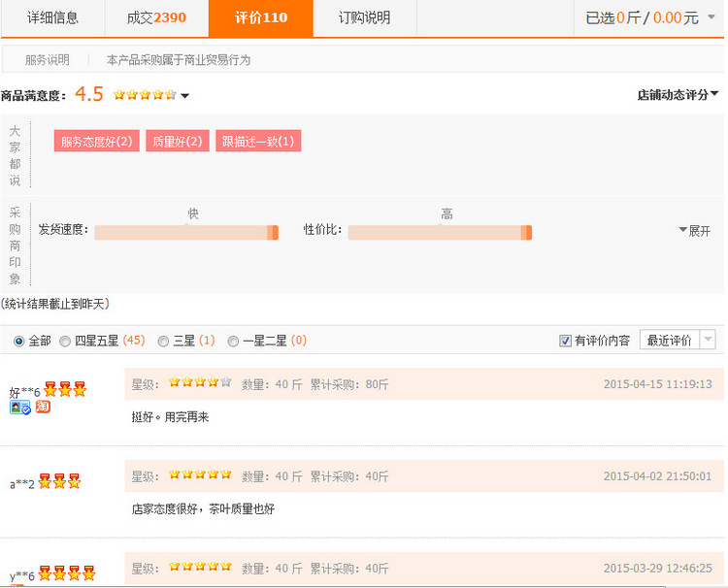
Task: Click verified identity badge under 好**6
Action: click(x=20, y=408)
